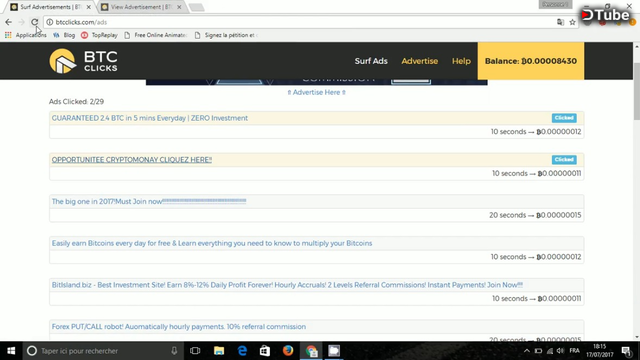Close the Surf Advertisements tab
Image resolution: width=640 pixels, height=360 pixels.
tap(89, 7)
